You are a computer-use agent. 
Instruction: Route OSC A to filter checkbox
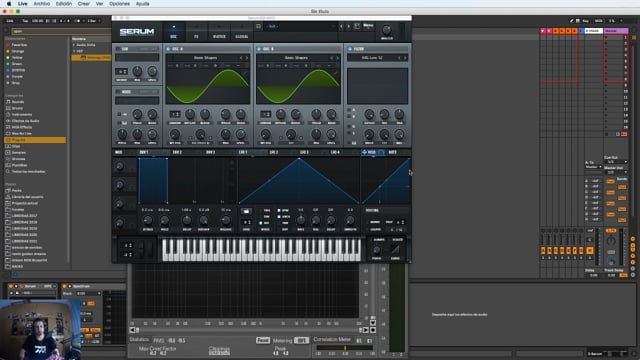click(349, 110)
